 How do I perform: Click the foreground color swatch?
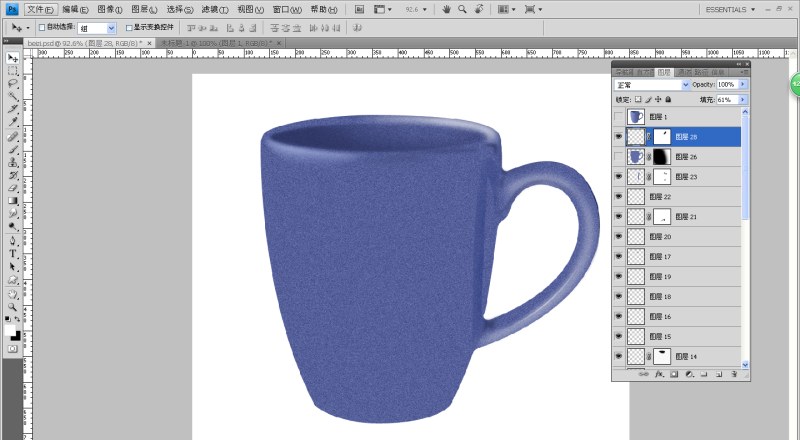click(x=11, y=329)
